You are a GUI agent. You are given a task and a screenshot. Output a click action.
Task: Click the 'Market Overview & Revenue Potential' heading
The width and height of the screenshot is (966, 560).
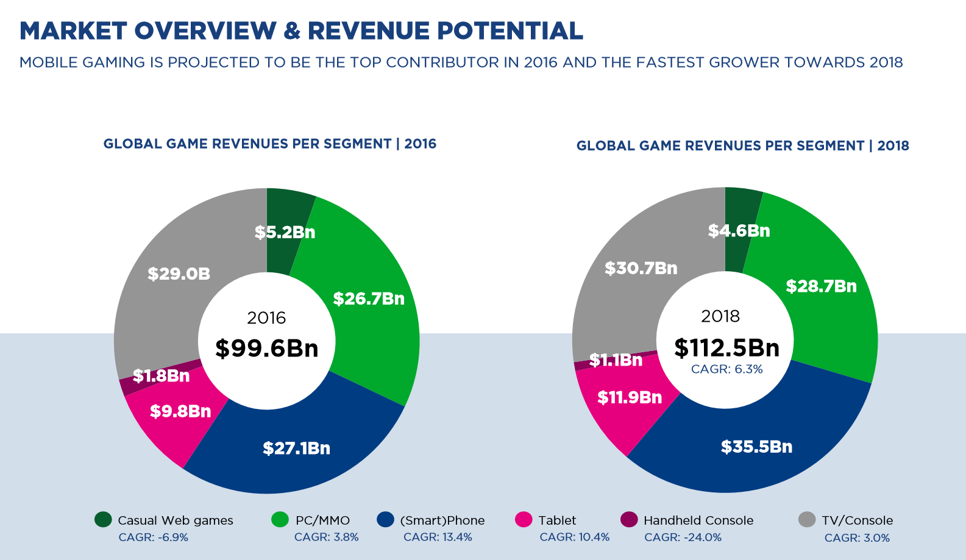(301, 31)
